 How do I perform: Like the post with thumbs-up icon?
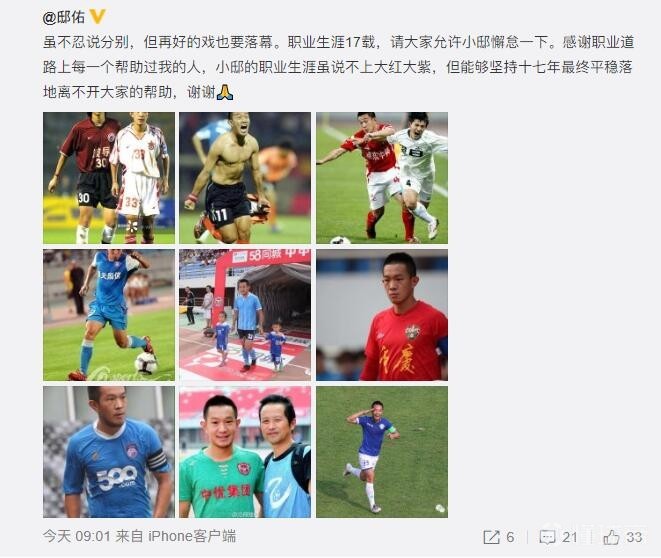pos(611,537)
